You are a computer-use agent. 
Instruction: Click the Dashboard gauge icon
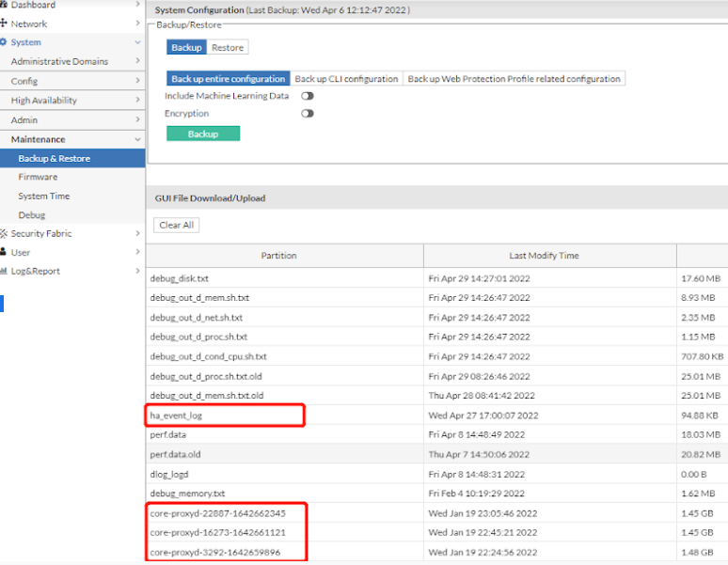click(3, 5)
